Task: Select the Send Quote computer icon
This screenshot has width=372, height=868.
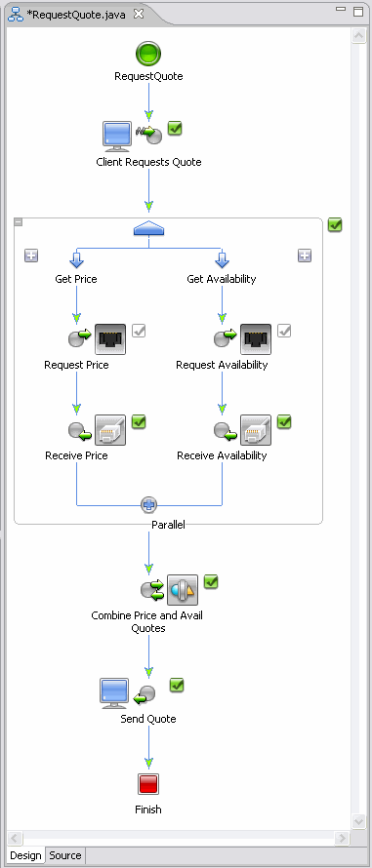Action: click(114, 693)
